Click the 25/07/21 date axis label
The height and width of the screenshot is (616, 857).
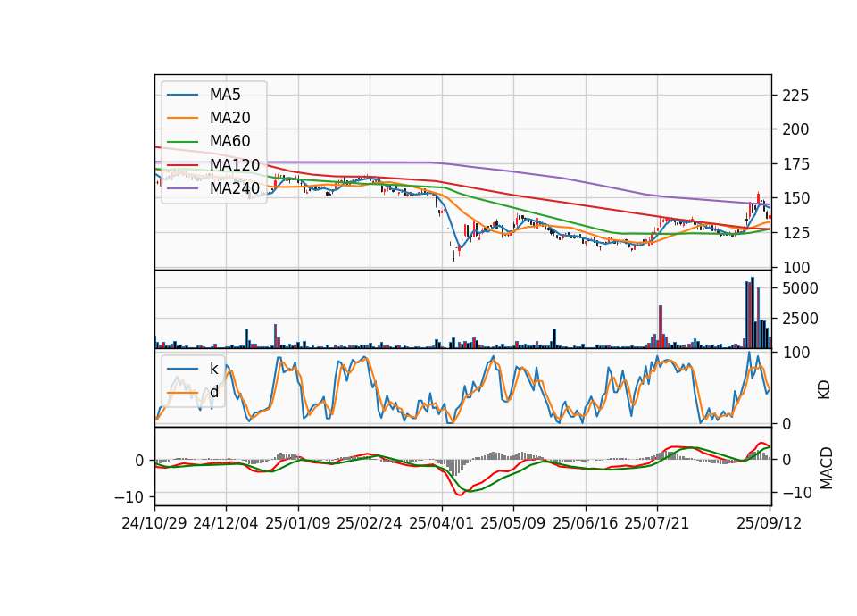pos(656,523)
